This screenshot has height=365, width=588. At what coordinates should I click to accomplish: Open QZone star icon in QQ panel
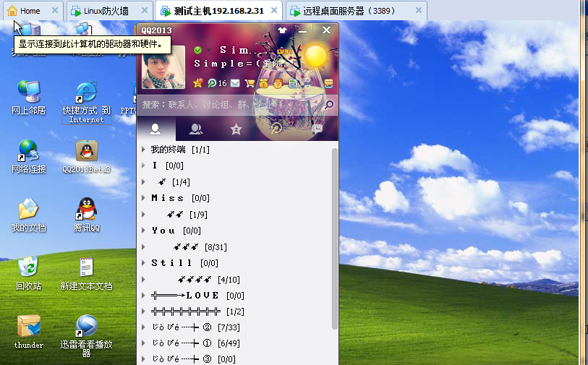click(197, 83)
